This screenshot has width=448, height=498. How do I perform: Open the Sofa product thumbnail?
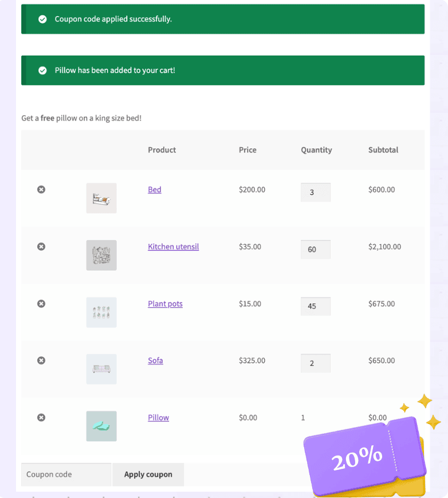pyautogui.click(x=101, y=369)
